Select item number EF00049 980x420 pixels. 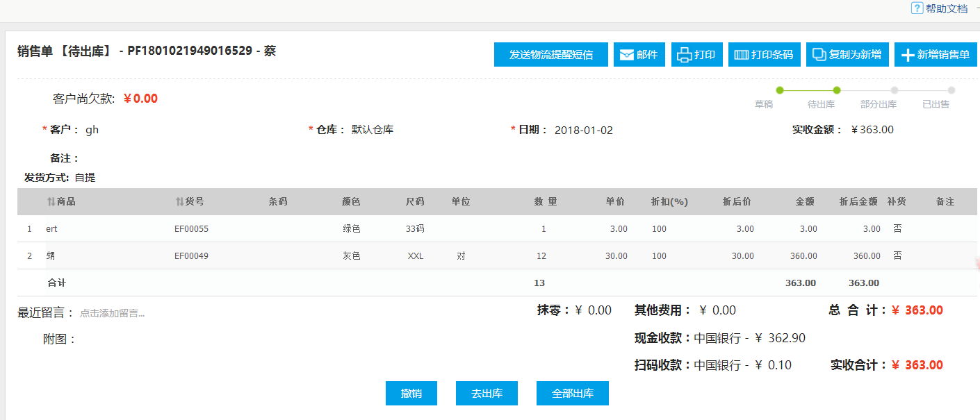point(191,255)
